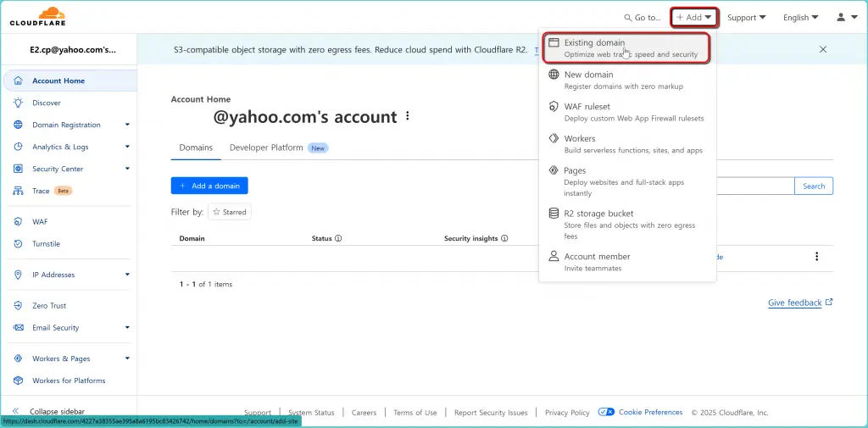Expand Workers & Pages submenu arrow
Screen dimensions: 868x428
pos(127,359)
